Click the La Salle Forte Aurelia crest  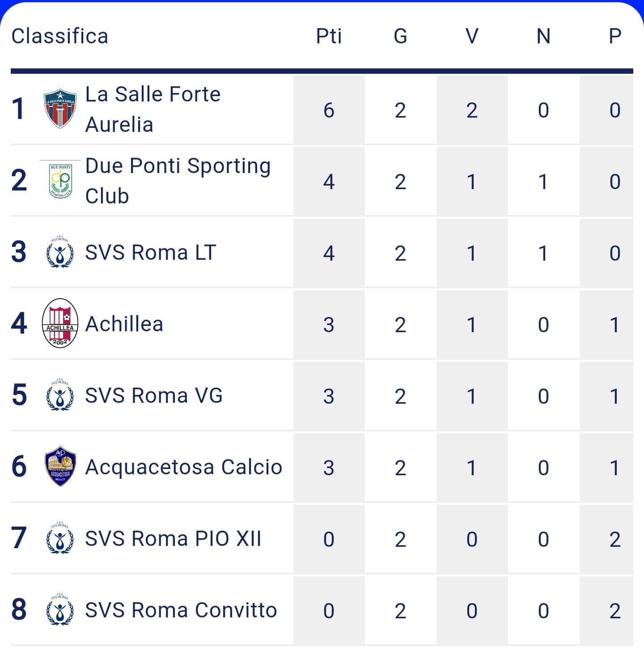coord(60,109)
